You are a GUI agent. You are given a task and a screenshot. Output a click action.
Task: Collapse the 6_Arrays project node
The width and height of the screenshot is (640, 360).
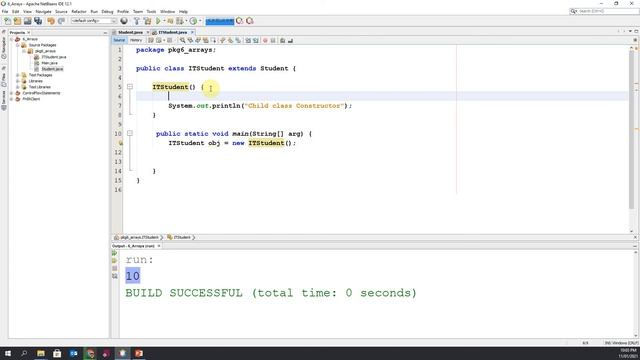point(12,39)
